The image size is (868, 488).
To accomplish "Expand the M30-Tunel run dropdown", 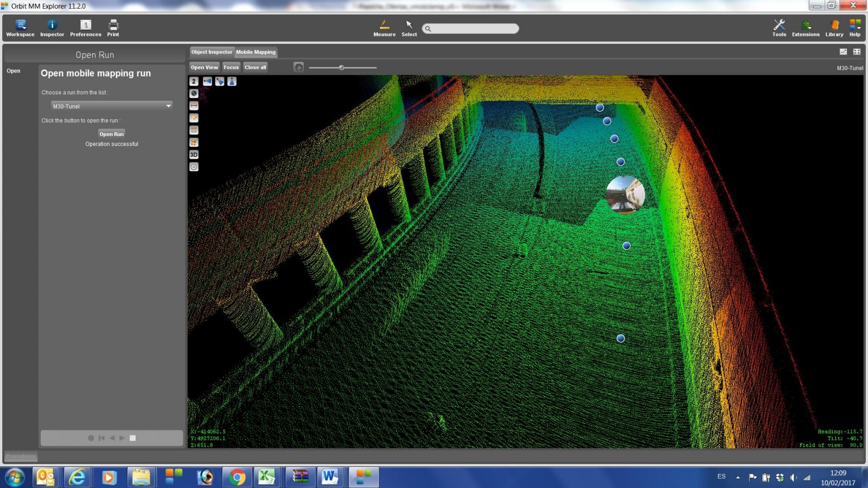I will pyautogui.click(x=168, y=106).
